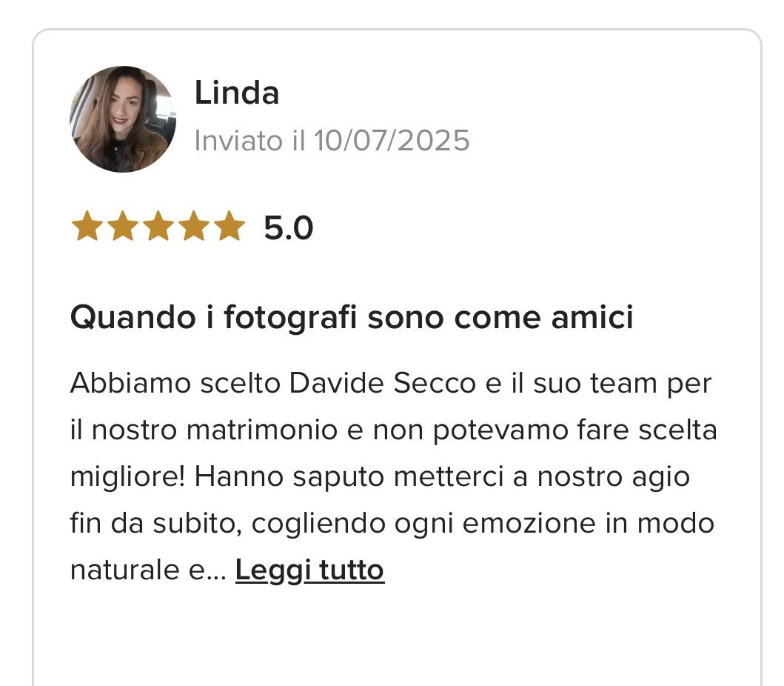Screen dimensions: 784x686
Task: Click the word fotografi in the title
Action: 290,317
